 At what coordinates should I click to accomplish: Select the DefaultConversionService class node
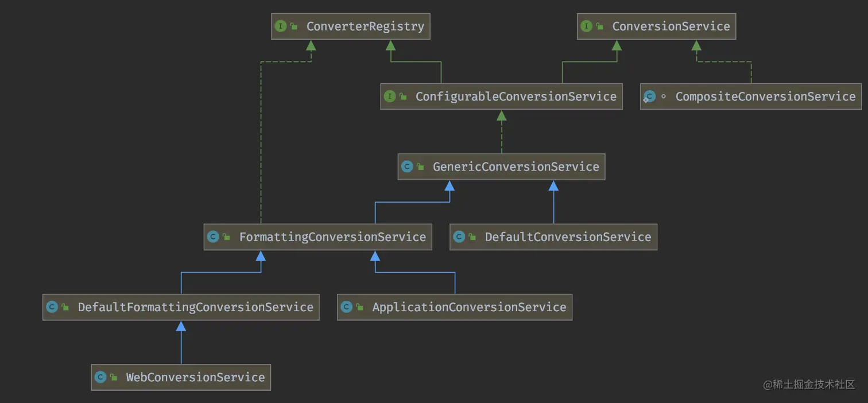pyautogui.click(x=553, y=237)
